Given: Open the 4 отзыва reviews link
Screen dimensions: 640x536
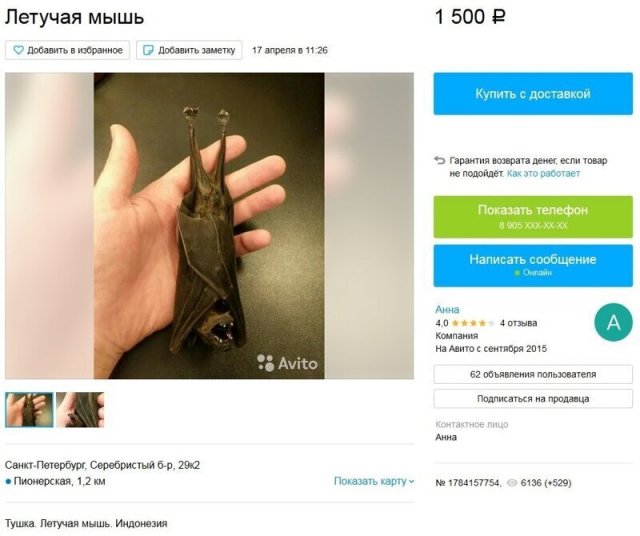Looking at the screenshot, I should pos(518,323).
